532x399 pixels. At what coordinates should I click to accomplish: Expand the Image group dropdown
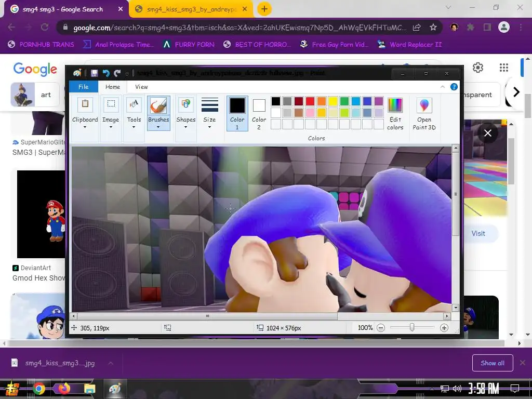click(111, 127)
